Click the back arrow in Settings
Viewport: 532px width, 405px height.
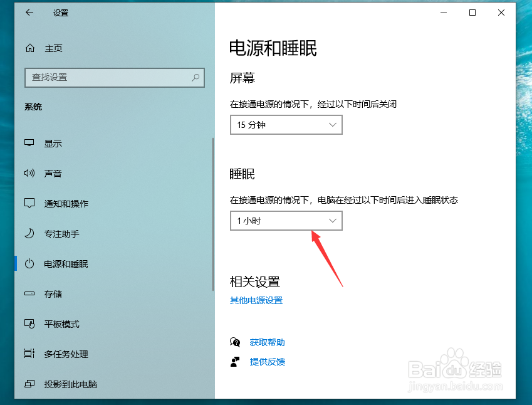pos(29,13)
